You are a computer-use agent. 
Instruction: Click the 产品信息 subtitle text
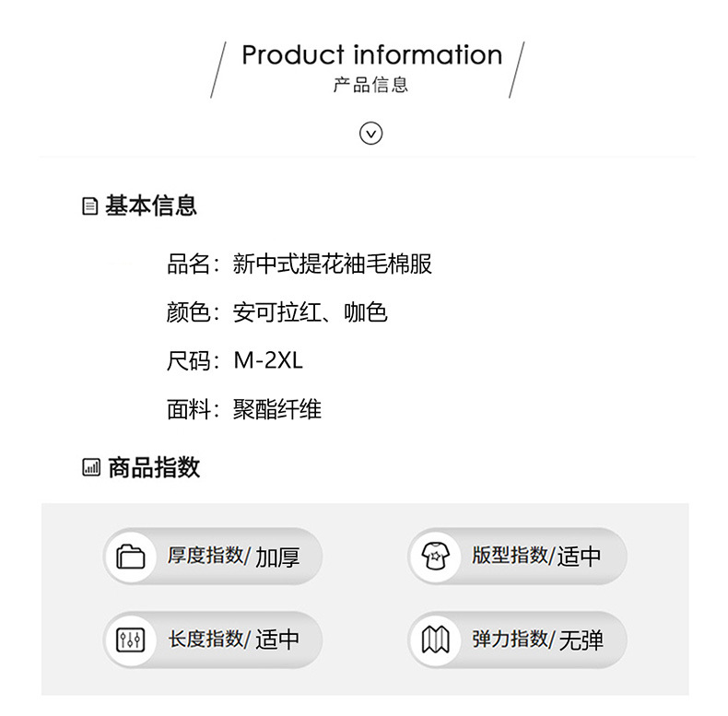coord(370,85)
